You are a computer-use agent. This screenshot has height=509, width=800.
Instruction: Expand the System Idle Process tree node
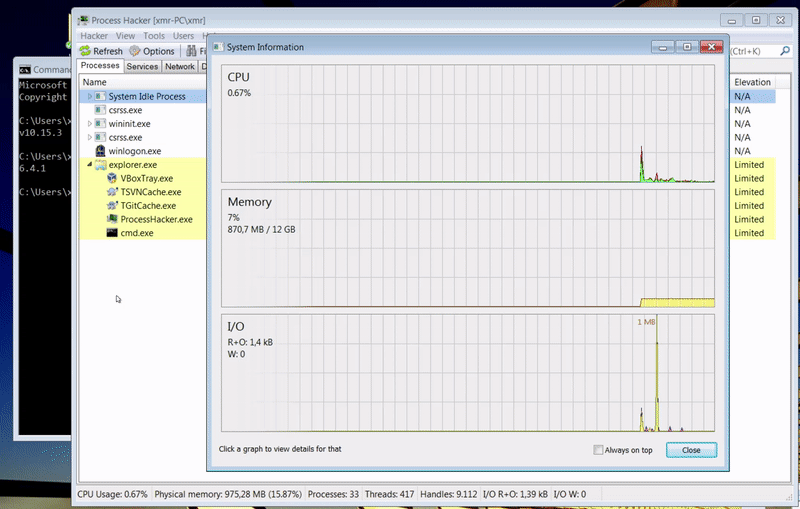click(90, 96)
